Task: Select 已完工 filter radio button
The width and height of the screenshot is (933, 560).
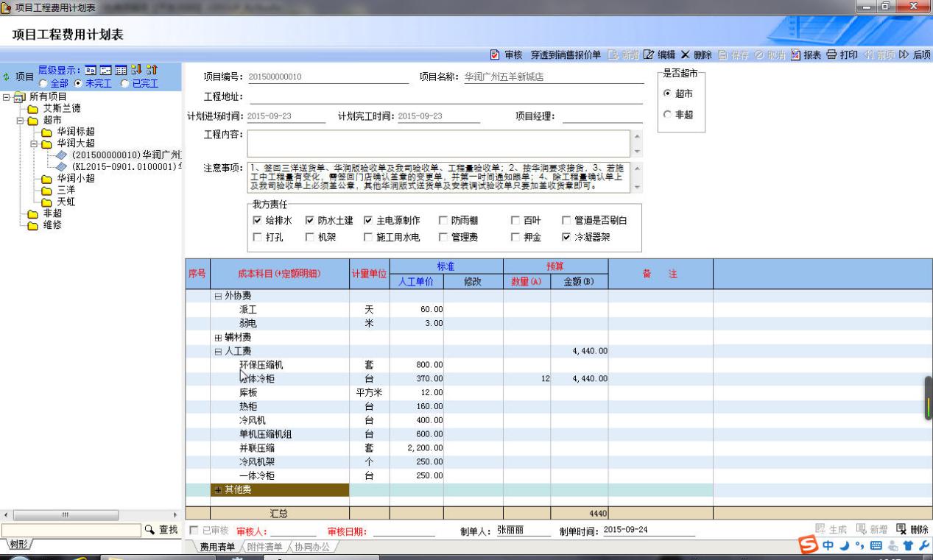Action: tap(123, 83)
